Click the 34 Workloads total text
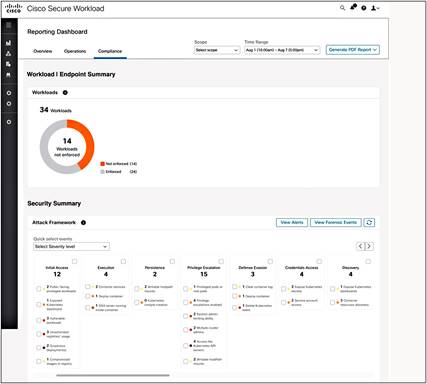427x384 pixels. coord(56,110)
